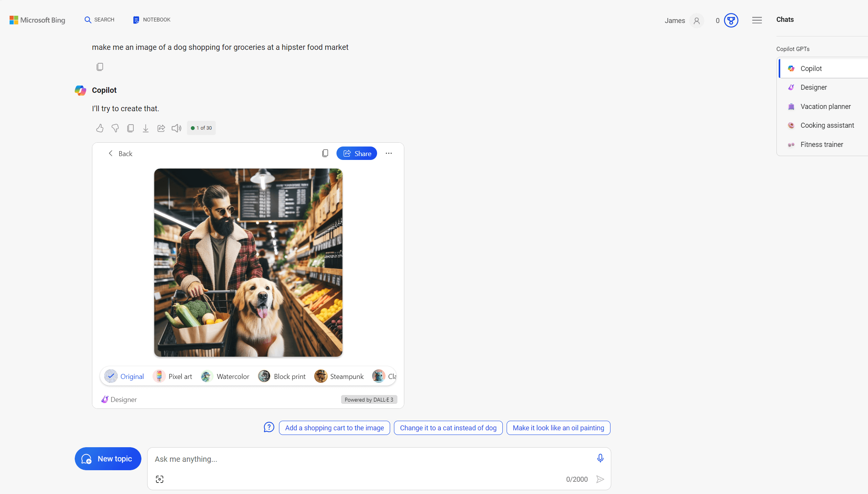This screenshot has height=494, width=868.
Task: Expand the Copilot GPTs side panel
Action: coord(757,20)
